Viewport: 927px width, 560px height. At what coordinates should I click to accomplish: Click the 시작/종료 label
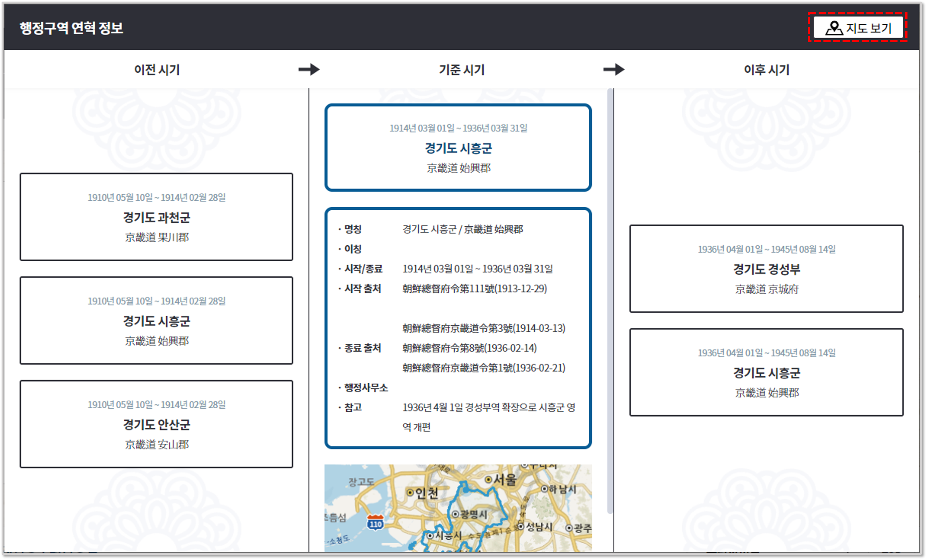click(363, 269)
